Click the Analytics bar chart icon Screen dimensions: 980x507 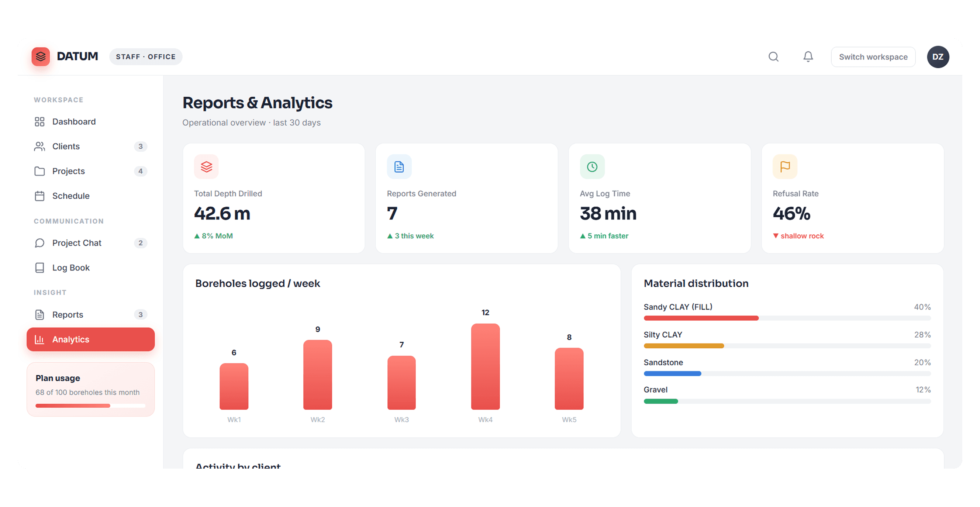click(39, 339)
